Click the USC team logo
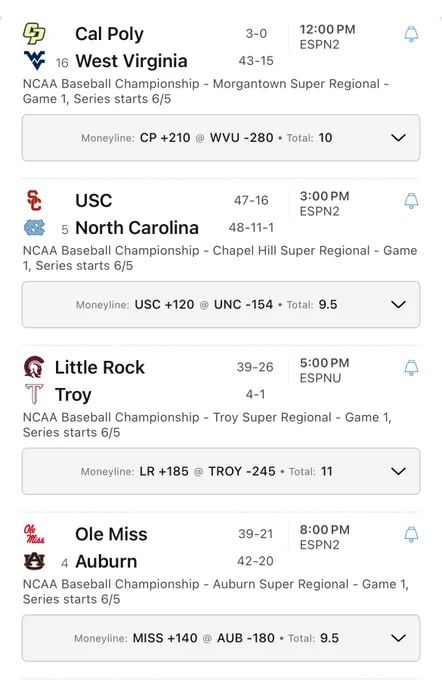 tap(34, 200)
